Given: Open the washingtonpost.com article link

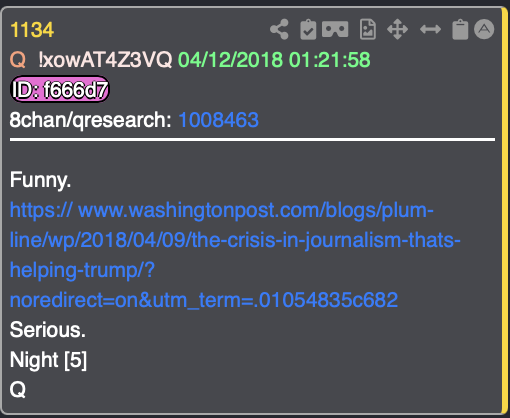Looking at the screenshot, I should pyautogui.click(x=235, y=255).
